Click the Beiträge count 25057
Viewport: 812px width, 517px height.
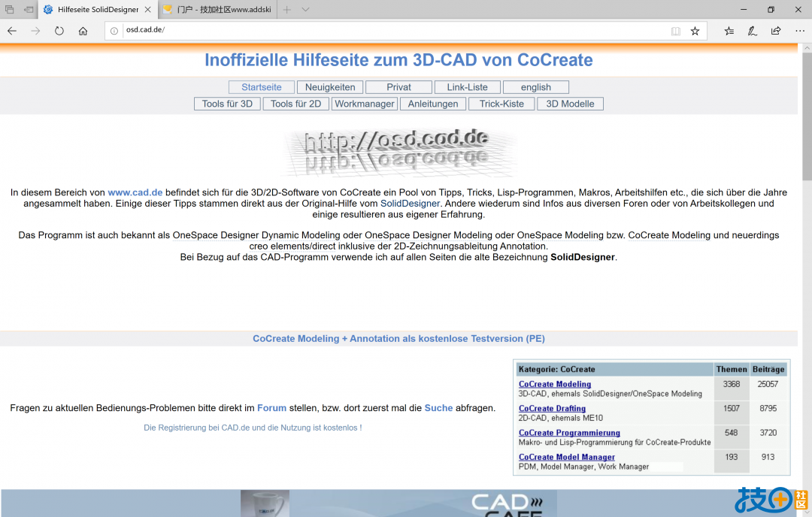click(768, 384)
